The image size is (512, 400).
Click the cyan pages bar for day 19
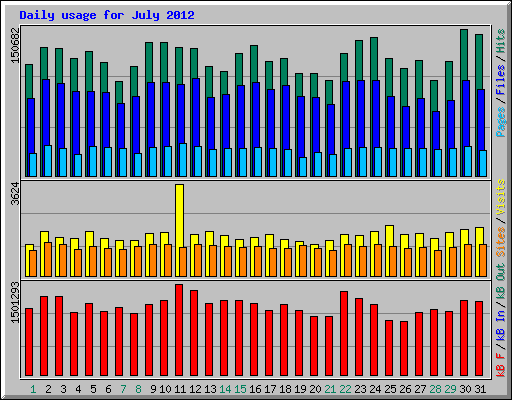303,167
